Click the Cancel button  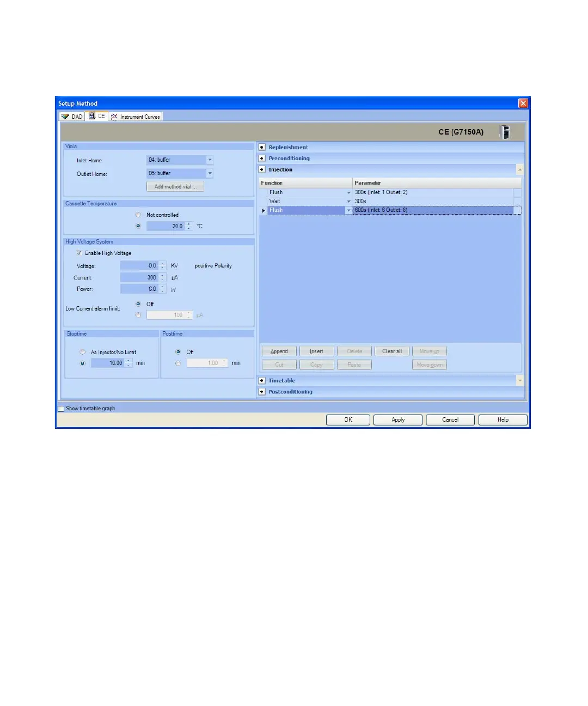tap(450, 420)
